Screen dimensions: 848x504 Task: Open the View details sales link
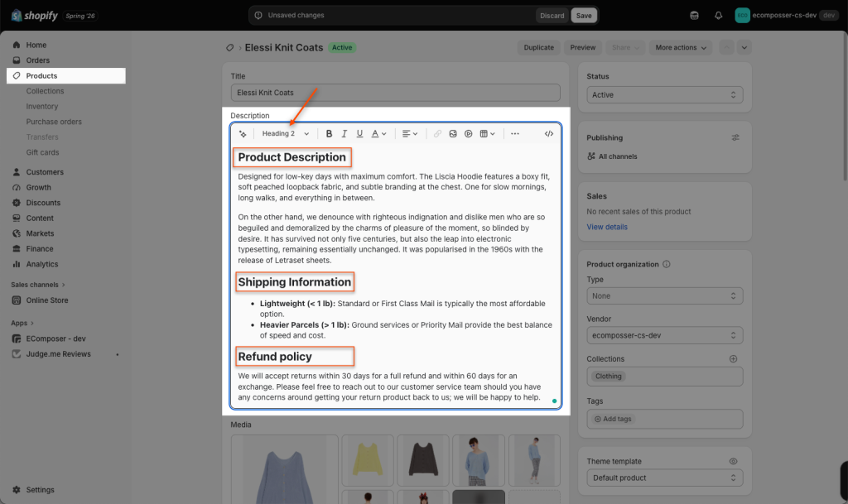(x=607, y=227)
